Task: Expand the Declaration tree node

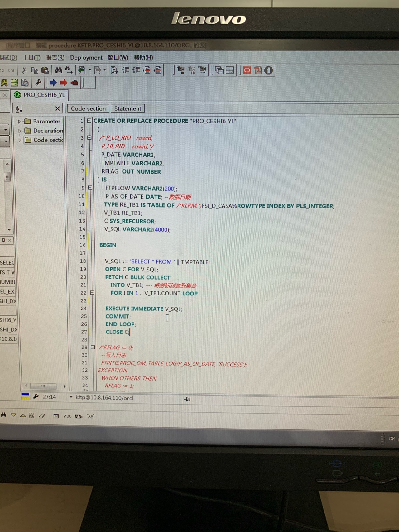Action: [x=19, y=131]
